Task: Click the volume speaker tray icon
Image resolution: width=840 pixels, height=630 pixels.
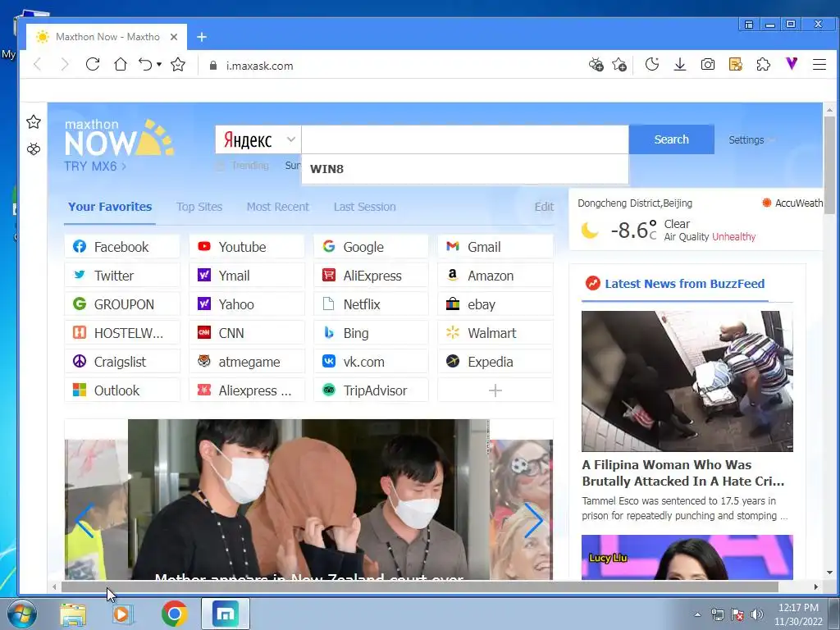Action: click(757, 614)
